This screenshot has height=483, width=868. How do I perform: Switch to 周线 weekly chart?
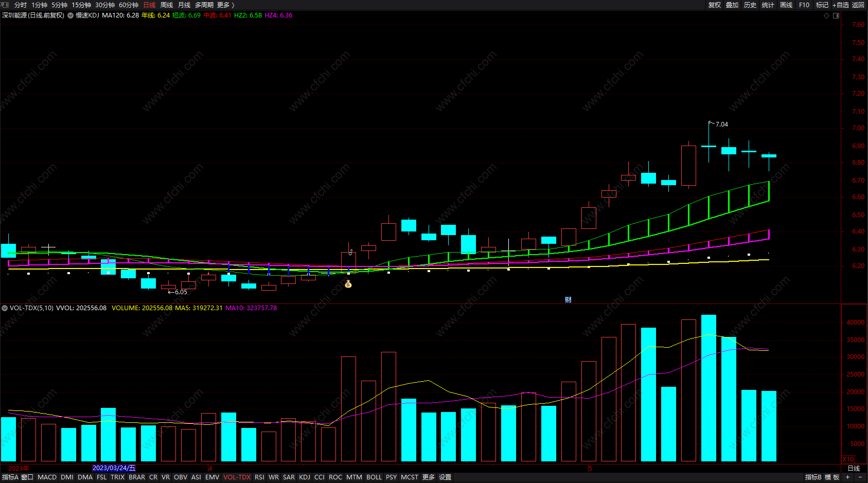167,5
